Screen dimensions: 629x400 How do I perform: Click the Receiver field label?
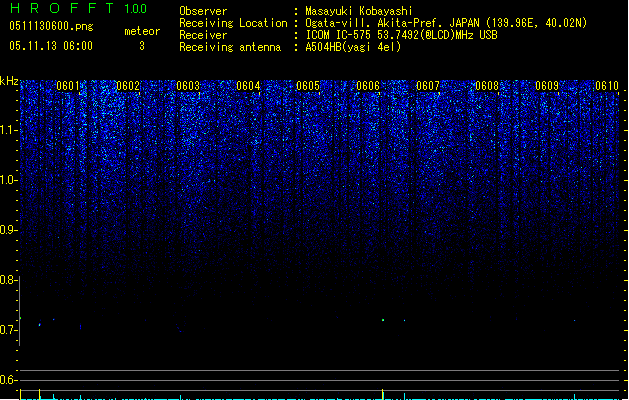point(203,35)
